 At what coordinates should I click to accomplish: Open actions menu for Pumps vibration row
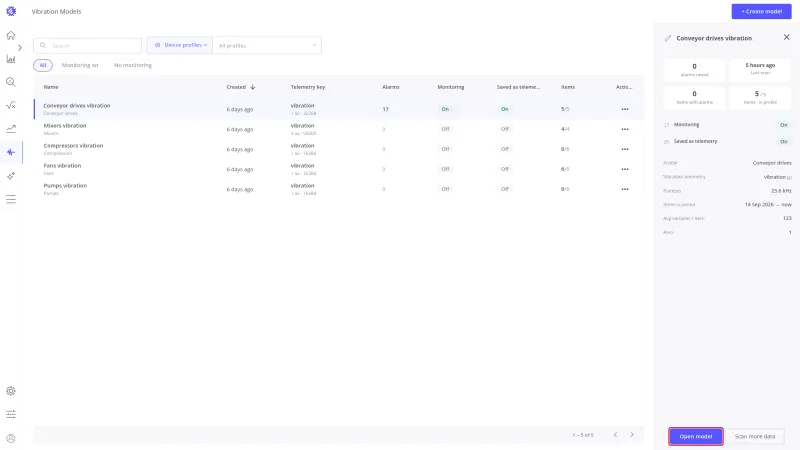point(624,189)
